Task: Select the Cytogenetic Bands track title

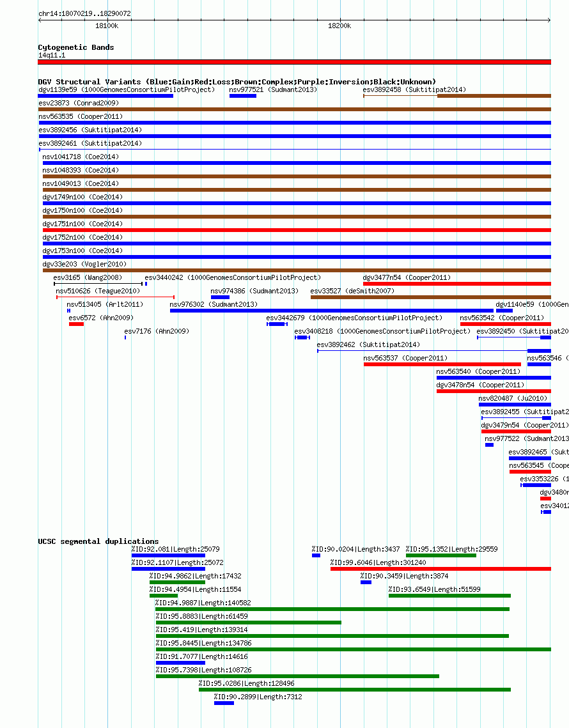Action: pos(75,47)
